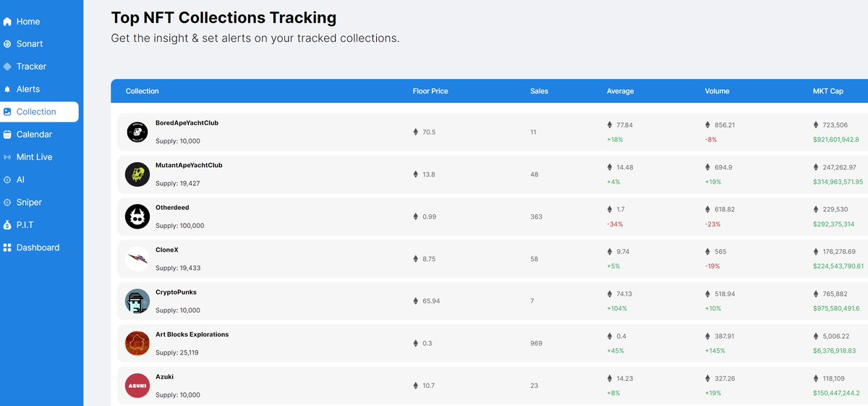
Task: Click the -34% average change
Action: [615, 224]
